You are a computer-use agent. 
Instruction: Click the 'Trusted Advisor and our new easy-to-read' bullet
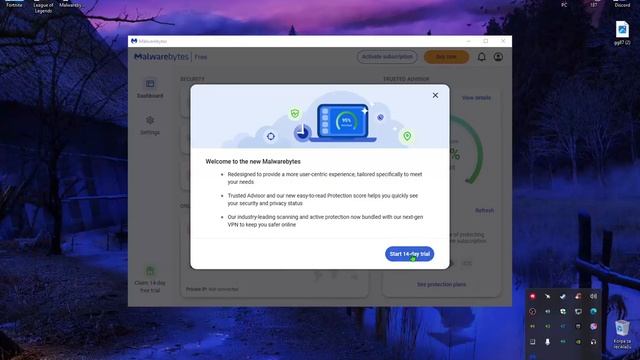tap(322, 199)
